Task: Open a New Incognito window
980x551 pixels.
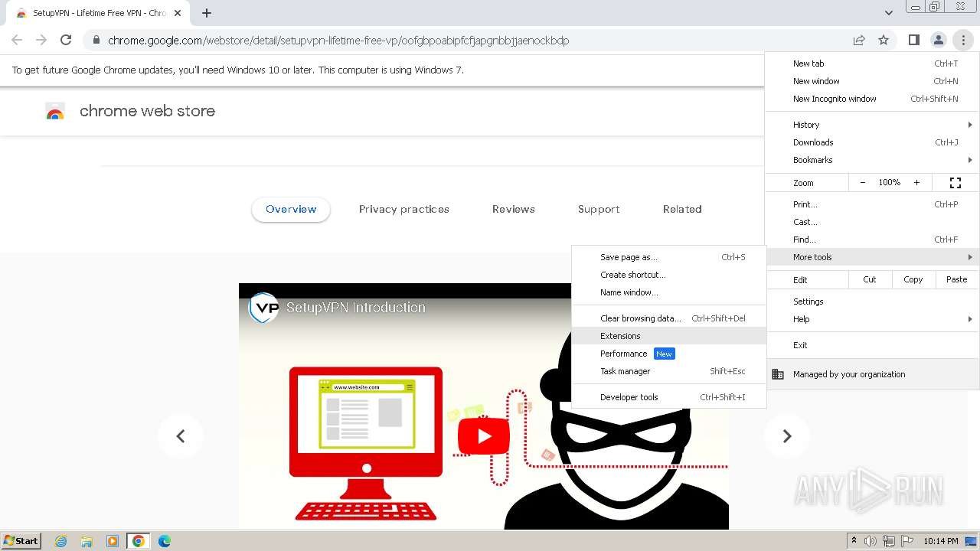Action: 872,99
